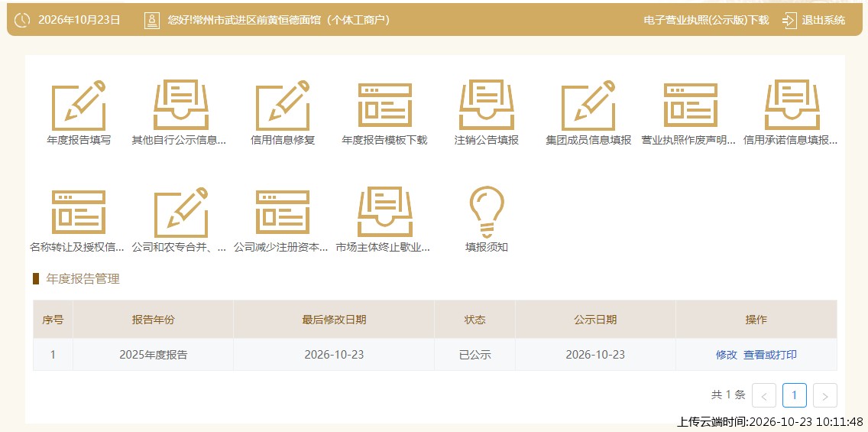
Task: Click the 填报须知 label
Action: [x=487, y=247]
